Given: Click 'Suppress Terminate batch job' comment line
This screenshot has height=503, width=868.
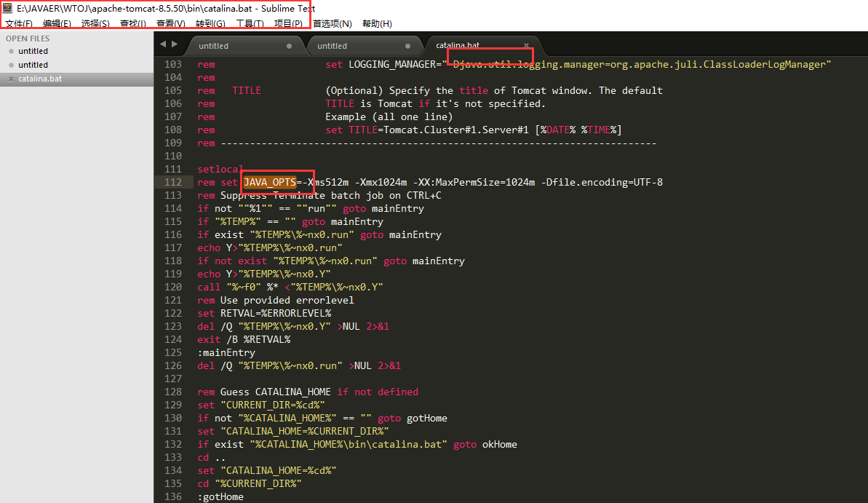Looking at the screenshot, I should coord(319,196).
